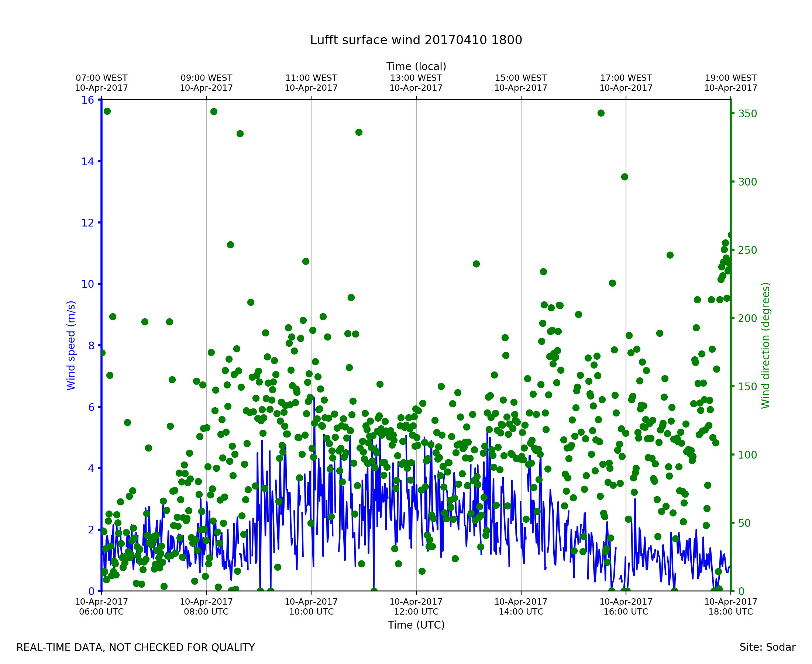Image resolution: width=812 pixels, height=664 pixels.
Task: Click the 'Site: Sodar' label
Action: coord(767,647)
